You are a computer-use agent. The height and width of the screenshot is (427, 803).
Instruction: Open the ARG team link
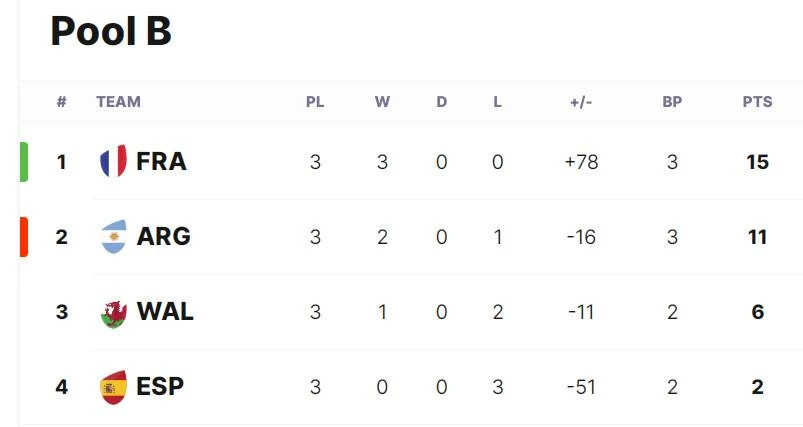coord(163,237)
